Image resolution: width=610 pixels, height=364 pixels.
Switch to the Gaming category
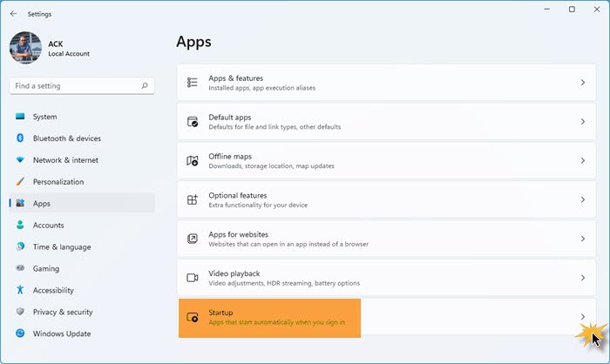[46, 268]
